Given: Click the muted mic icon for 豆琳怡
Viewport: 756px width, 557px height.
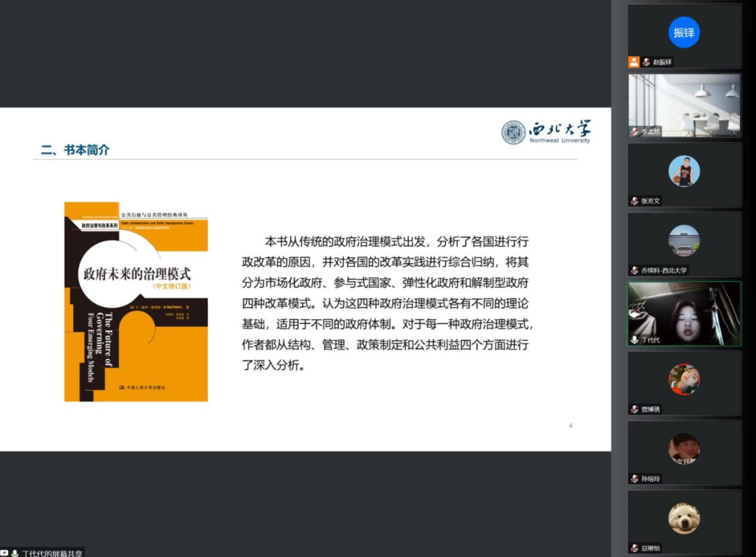Looking at the screenshot, I should pos(634,548).
